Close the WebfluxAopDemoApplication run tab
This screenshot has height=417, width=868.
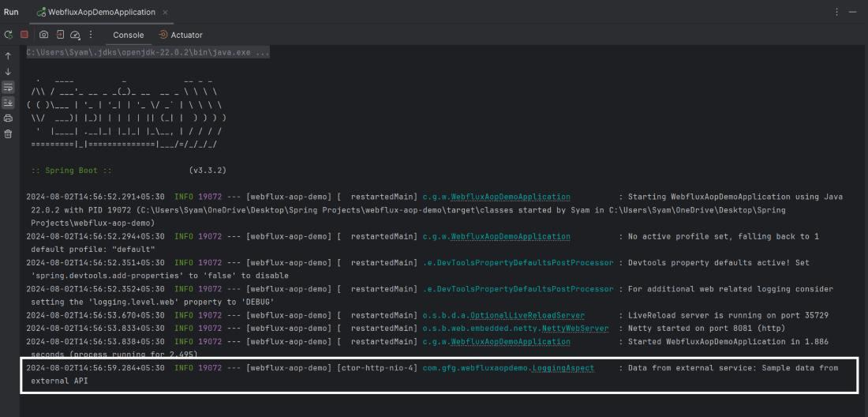(165, 13)
